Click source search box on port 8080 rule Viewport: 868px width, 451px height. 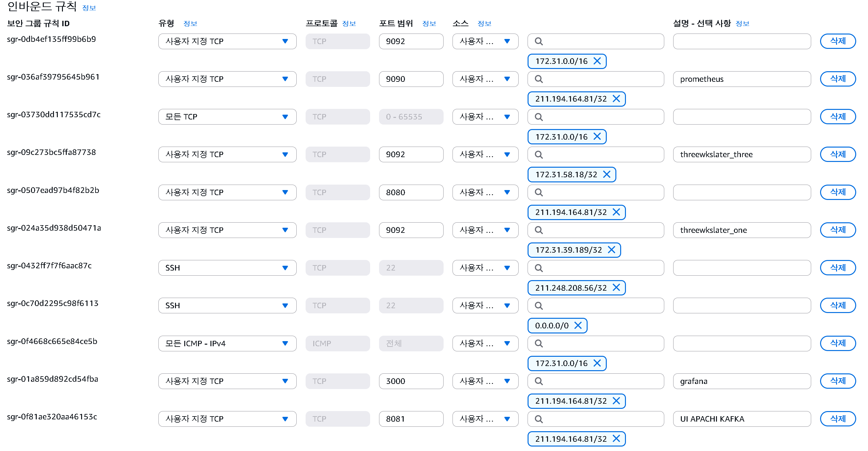coord(596,192)
